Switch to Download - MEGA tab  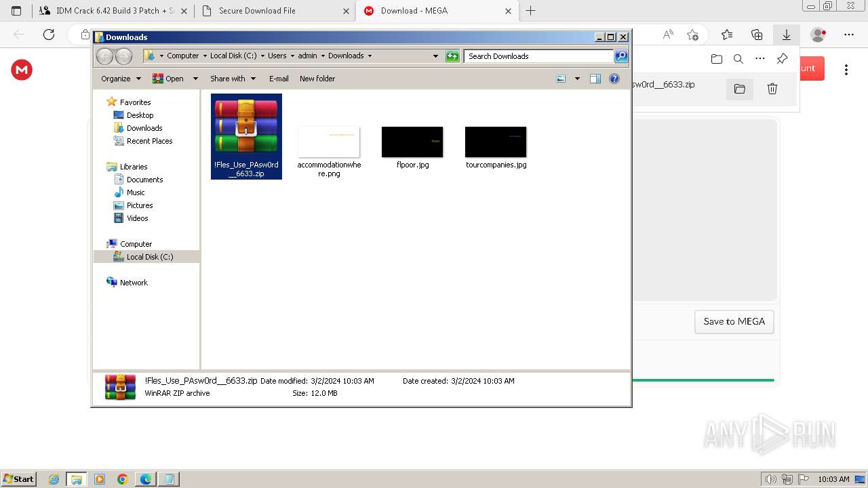point(436,11)
